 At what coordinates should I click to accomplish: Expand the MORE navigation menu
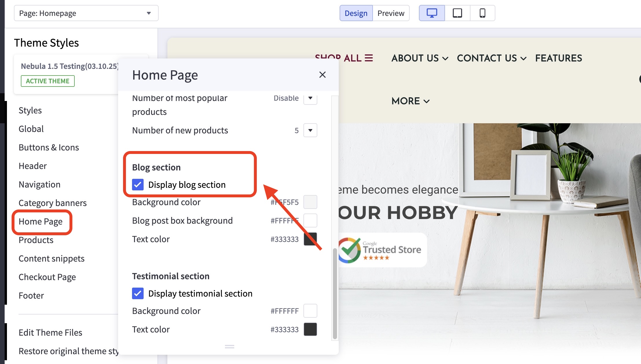coord(410,101)
